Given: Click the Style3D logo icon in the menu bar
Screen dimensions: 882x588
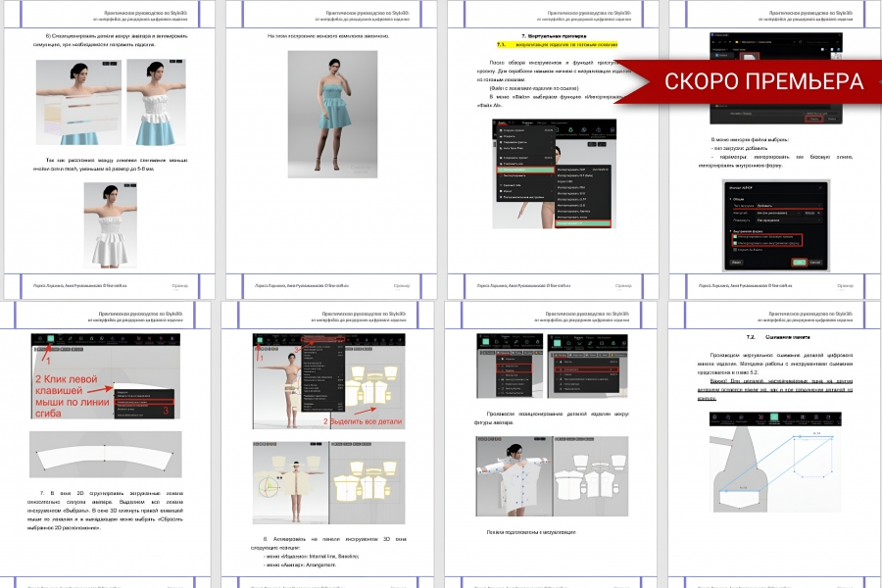Looking at the screenshot, I should coord(496,122).
